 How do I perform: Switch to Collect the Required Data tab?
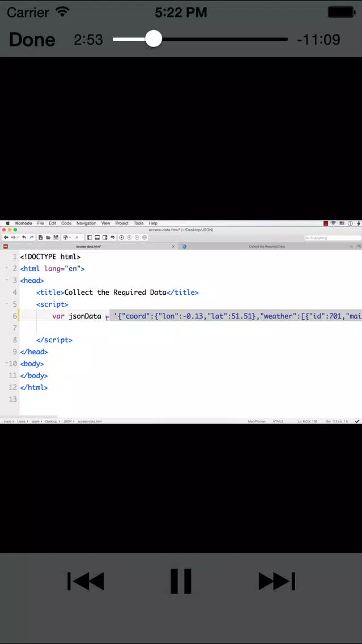[x=267, y=247]
